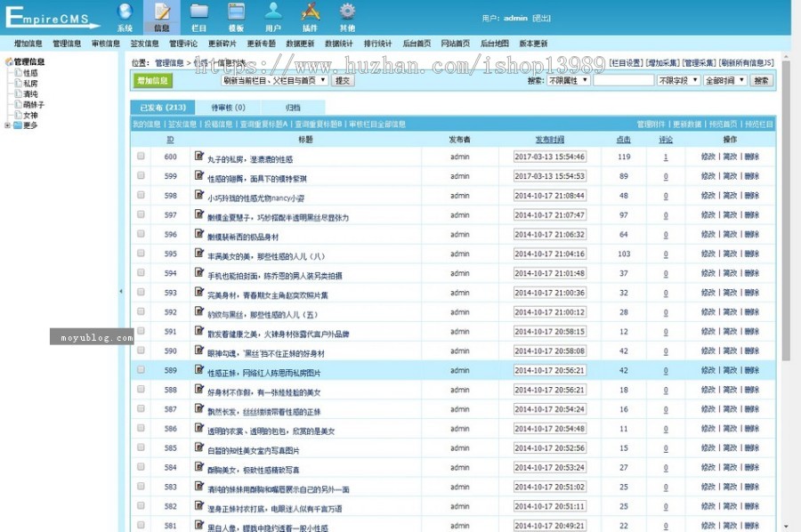Image resolution: width=801 pixels, height=532 pixels.
Task: Tick the checkbox for article ID 589
Action: (140, 369)
